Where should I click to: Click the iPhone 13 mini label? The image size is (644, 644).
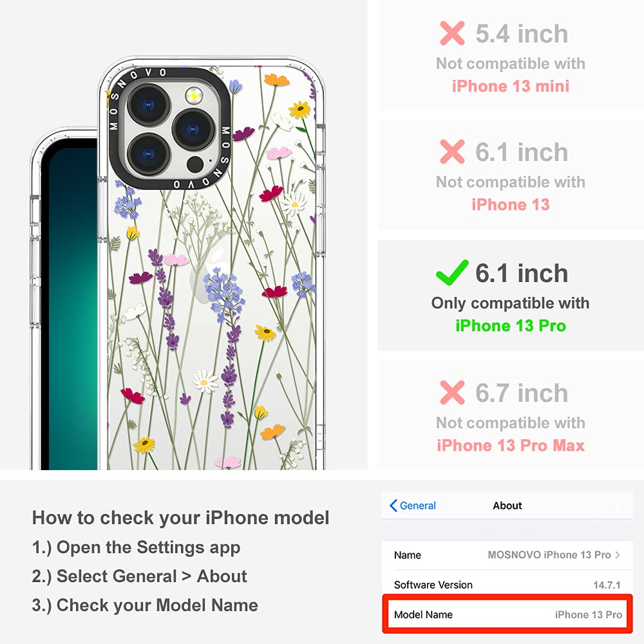[511, 86]
